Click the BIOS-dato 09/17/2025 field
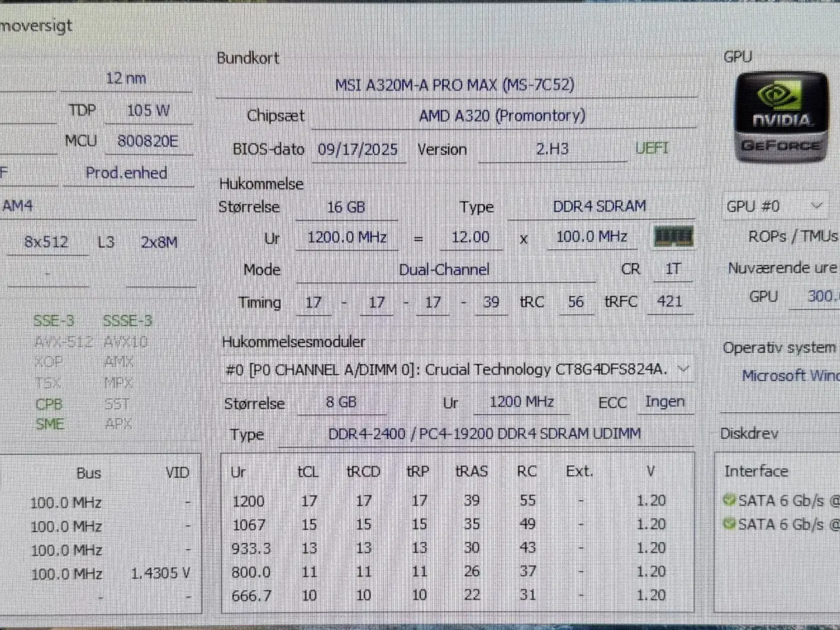Viewport: 840px width, 630px height. [358, 149]
